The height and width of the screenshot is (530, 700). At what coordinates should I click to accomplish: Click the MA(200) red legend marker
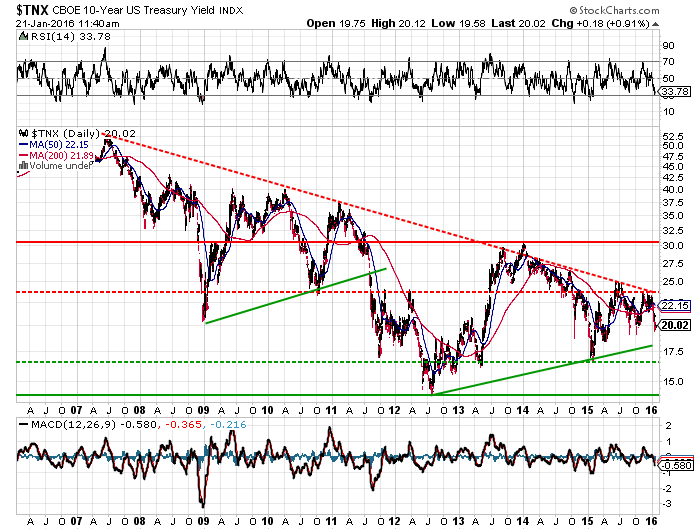pos(23,157)
